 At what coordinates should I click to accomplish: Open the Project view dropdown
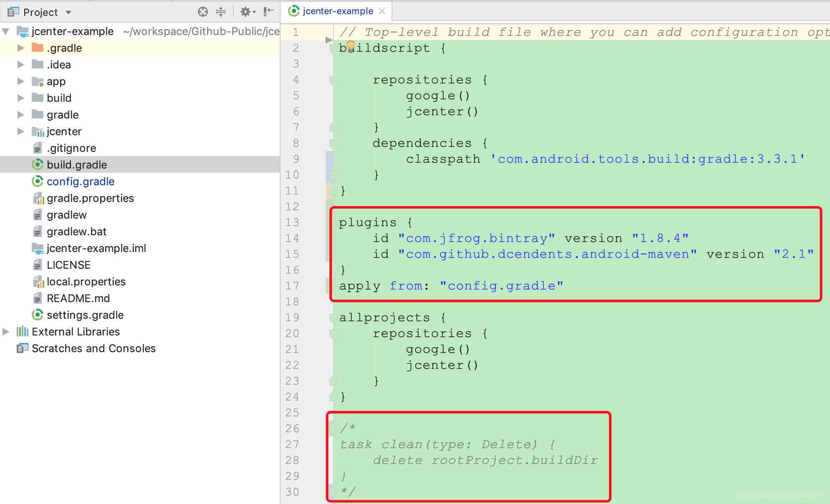coord(68,13)
